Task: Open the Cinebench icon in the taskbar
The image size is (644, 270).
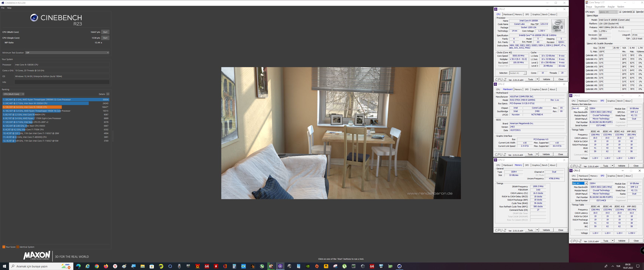Action: (399, 266)
